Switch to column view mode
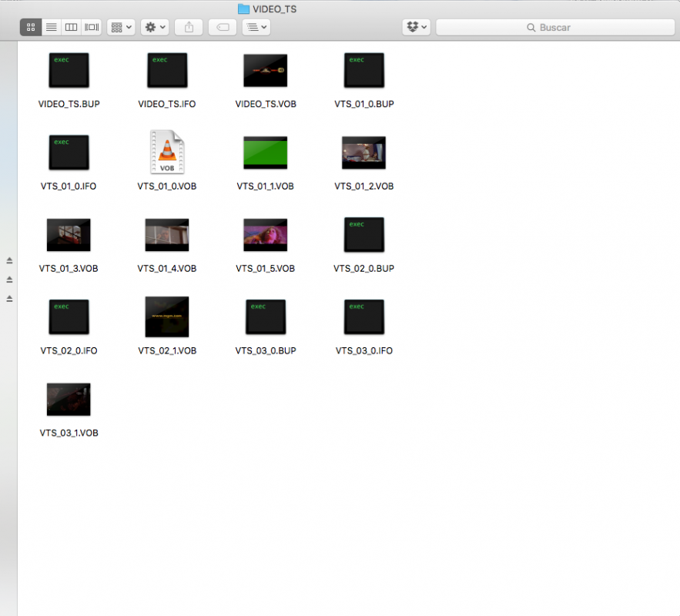Image resolution: width=680 pixels, height=616 pixels. tap(71, 27)
